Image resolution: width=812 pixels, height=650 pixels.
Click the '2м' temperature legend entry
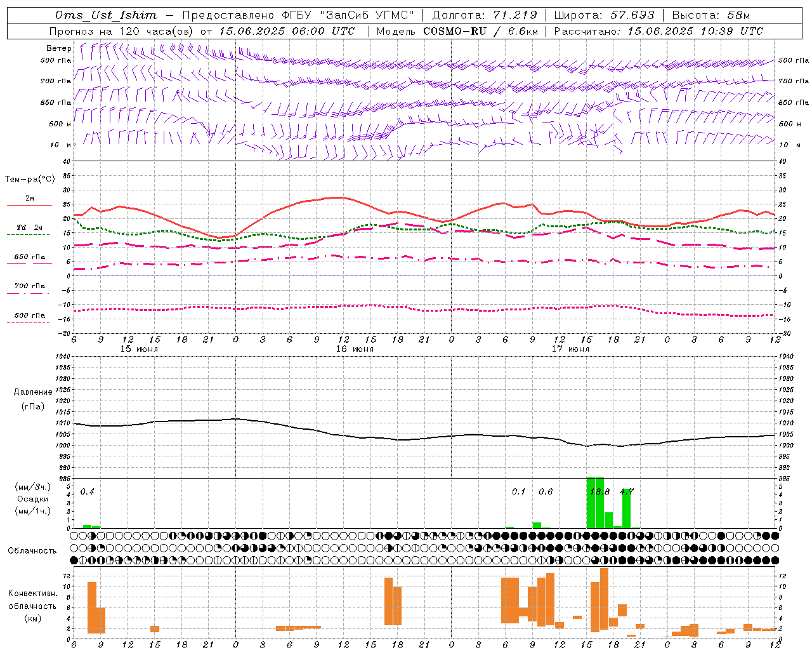(x=30, y=198)
